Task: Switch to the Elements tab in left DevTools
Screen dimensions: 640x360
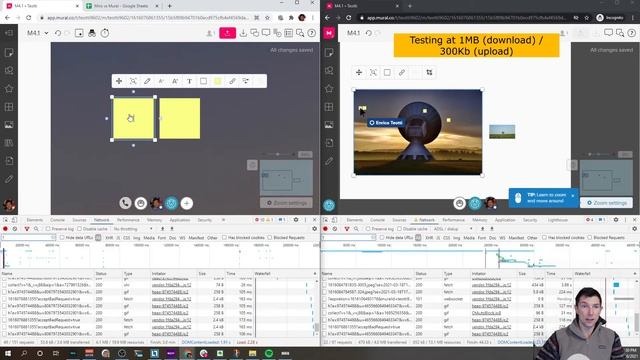Action: coord(35,220)
